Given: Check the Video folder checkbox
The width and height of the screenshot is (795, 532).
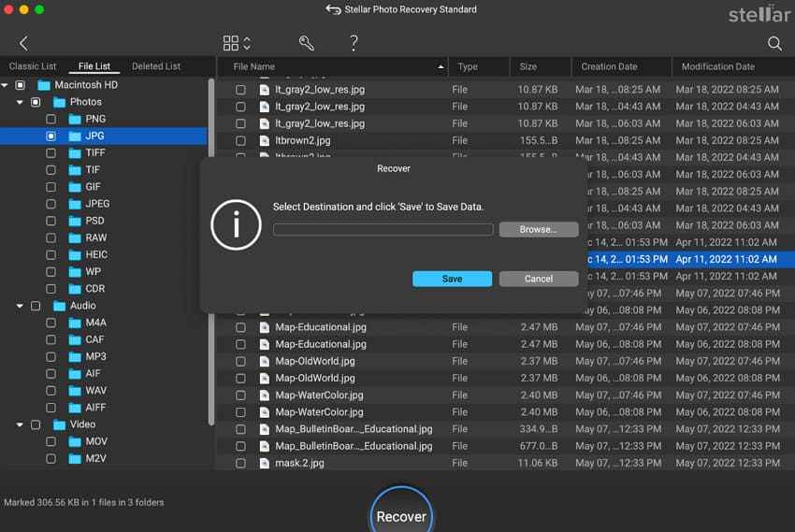Looking at the screenshot, I should point(36,424).
